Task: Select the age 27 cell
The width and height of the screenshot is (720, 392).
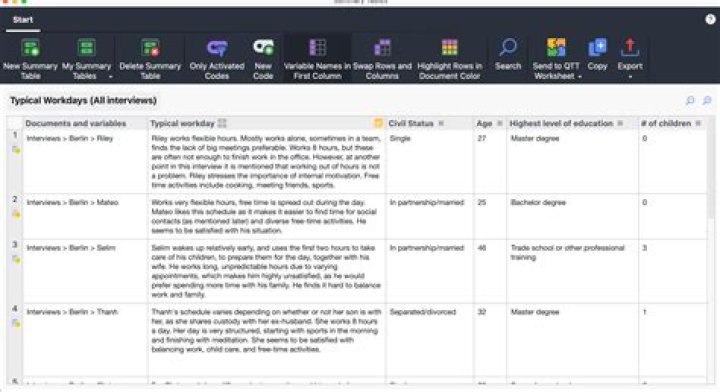Action: click(490, 161)
